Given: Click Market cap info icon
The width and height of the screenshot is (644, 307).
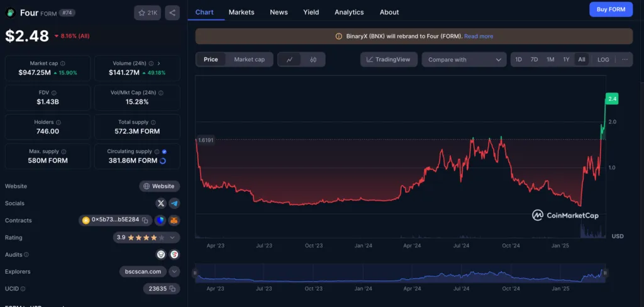Looking at the screenshot, I should coord(63,64).
